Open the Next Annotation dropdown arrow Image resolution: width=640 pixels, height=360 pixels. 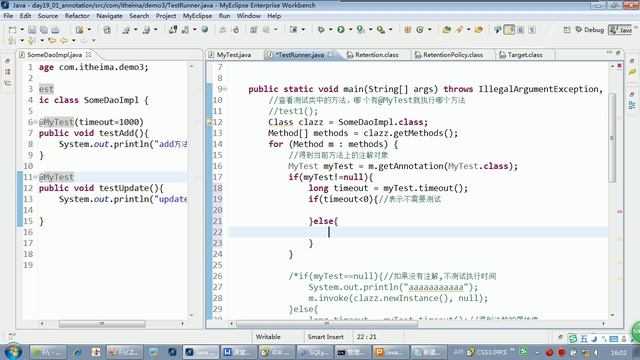(22, 40)
